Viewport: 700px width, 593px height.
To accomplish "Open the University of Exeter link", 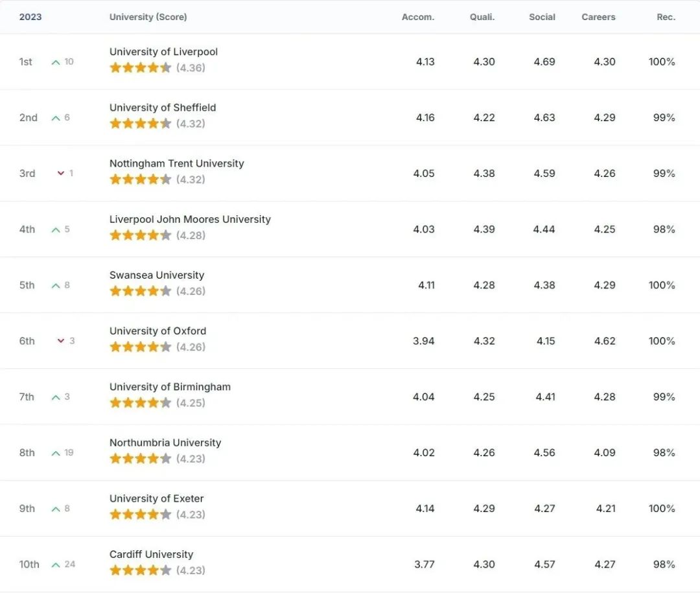I will click(x=156, y=498).
